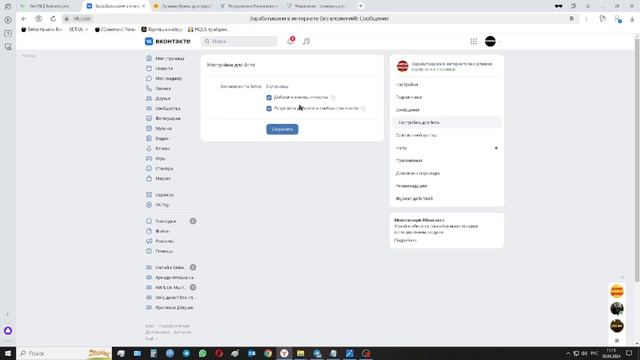This screenshot has height=360, width=640.
Task: Switch to the fifth browser tab
Action: 316,6
